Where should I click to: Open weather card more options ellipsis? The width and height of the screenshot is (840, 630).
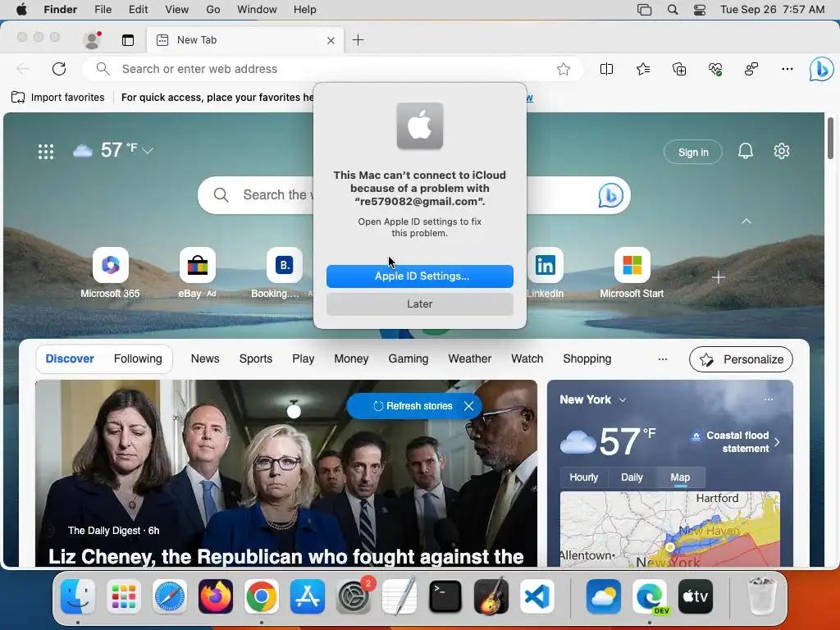click(768, 399)
